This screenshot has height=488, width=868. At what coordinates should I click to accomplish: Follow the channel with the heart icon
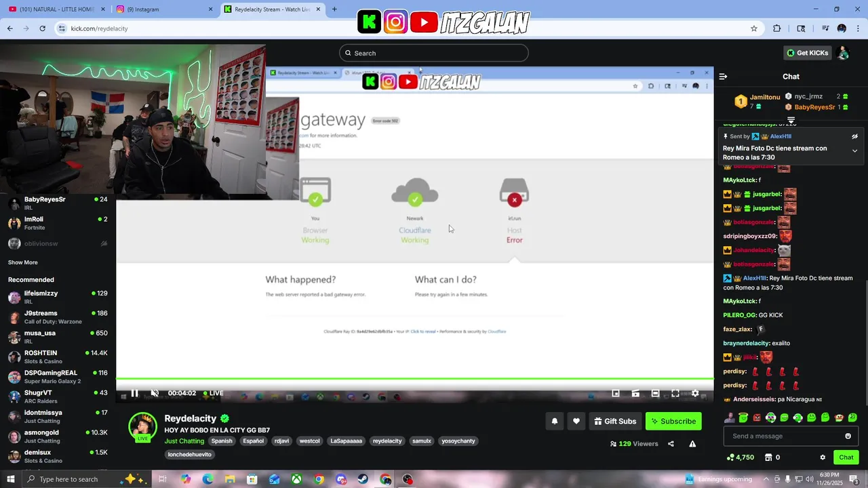click(576, 421)
